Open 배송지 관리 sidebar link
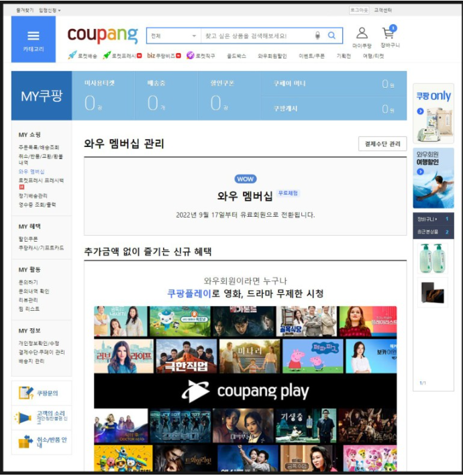Screen dimensions: 463x476 32,361
